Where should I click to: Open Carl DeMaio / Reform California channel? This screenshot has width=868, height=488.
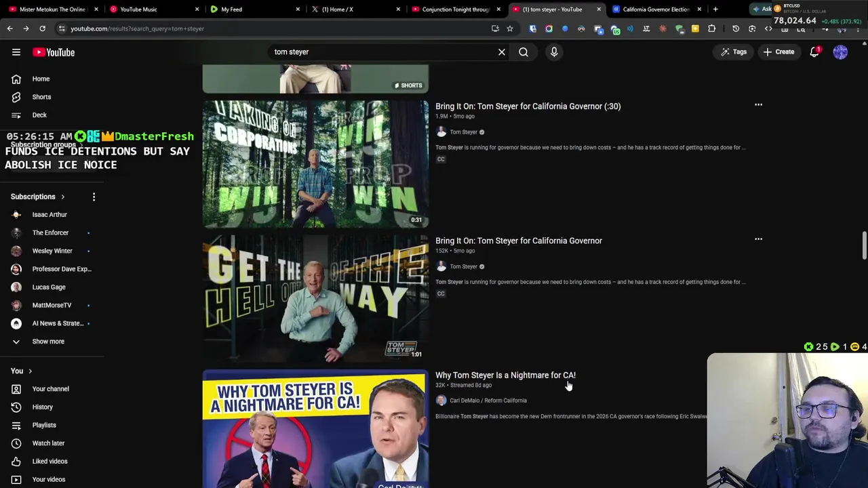[488, 401]
